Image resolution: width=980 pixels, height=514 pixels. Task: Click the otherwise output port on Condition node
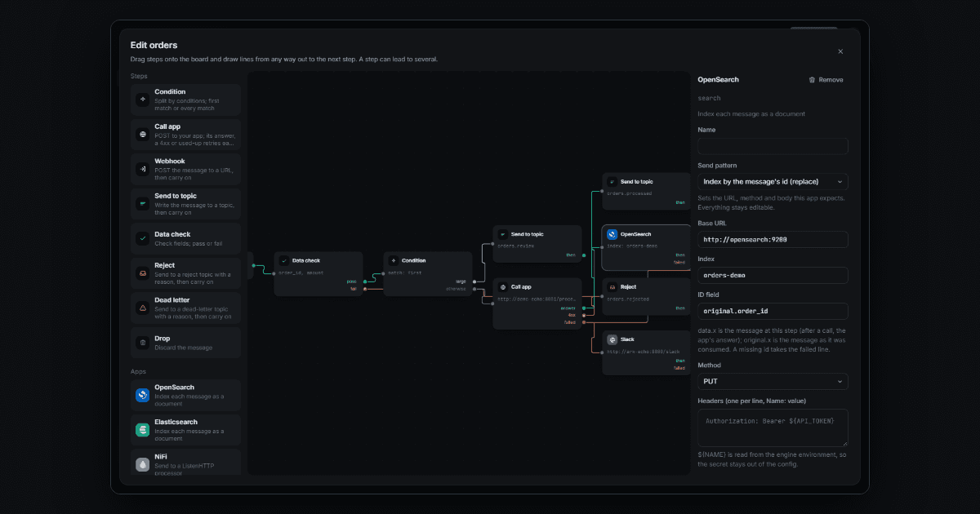point(474,289)
